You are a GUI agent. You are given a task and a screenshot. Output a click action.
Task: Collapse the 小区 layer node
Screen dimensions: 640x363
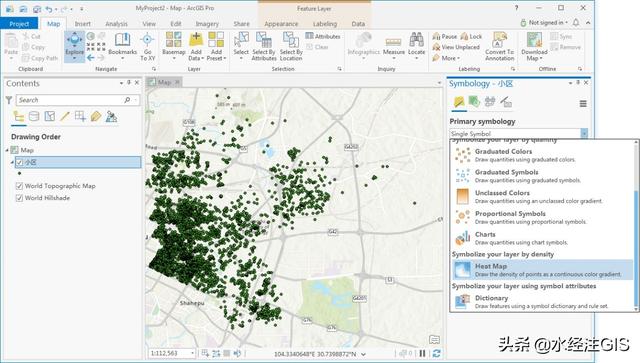point(12,162)
